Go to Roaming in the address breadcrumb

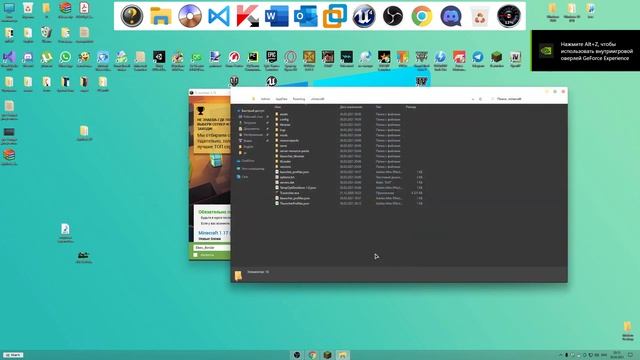(x=298, y=99)
